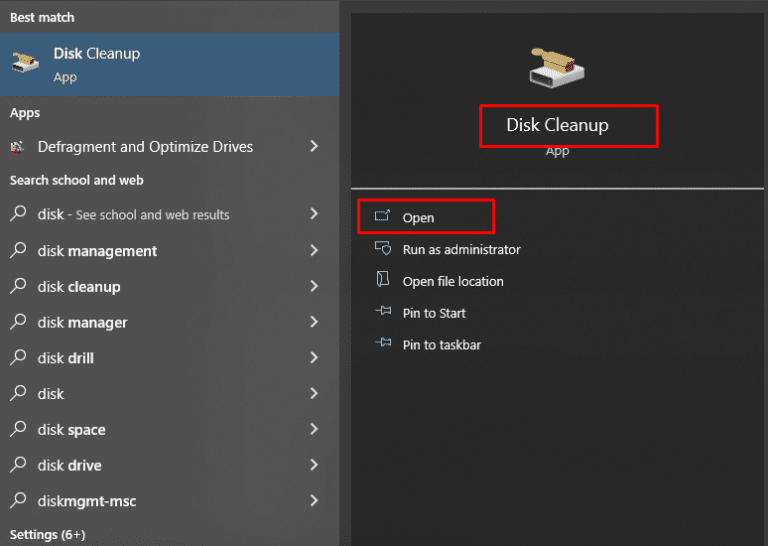Click the Disk Cleanup title in preview pane

[557, 125]
